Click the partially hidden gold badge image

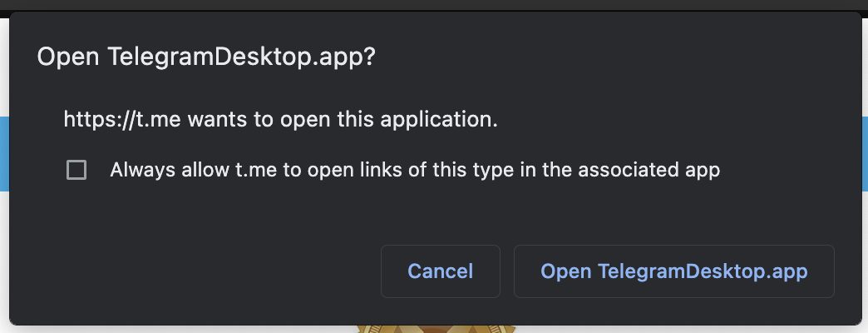(x=437, y=329)
